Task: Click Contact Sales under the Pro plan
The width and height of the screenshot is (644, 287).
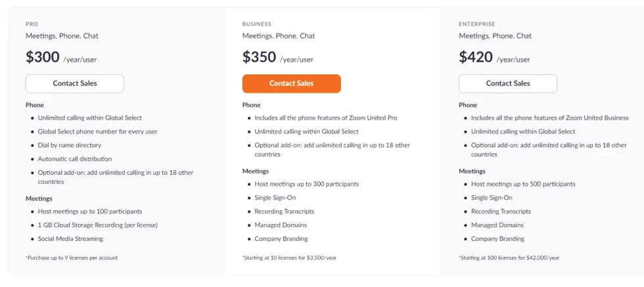Action: (x=75, y=83)
